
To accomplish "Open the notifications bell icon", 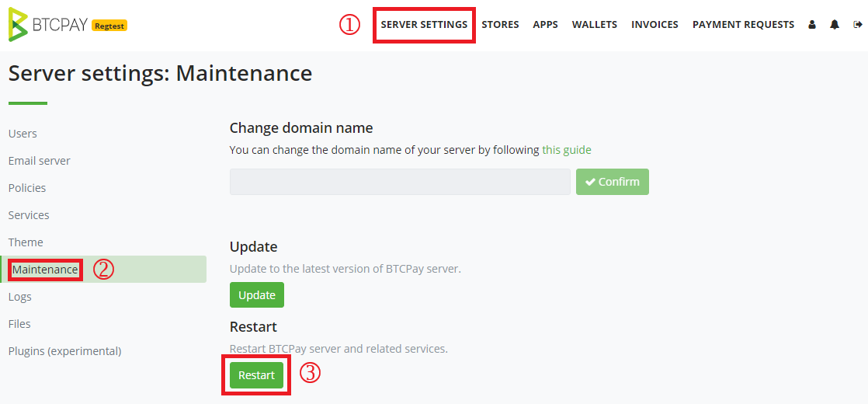I will pos(835,24).
